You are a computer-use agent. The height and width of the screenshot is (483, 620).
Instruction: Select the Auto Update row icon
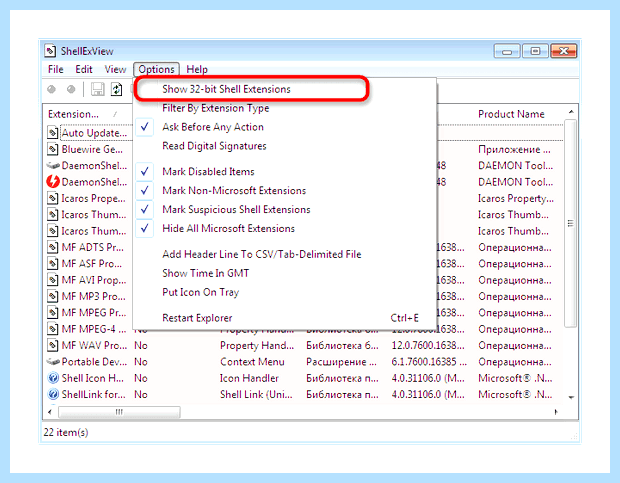(52, 132)
